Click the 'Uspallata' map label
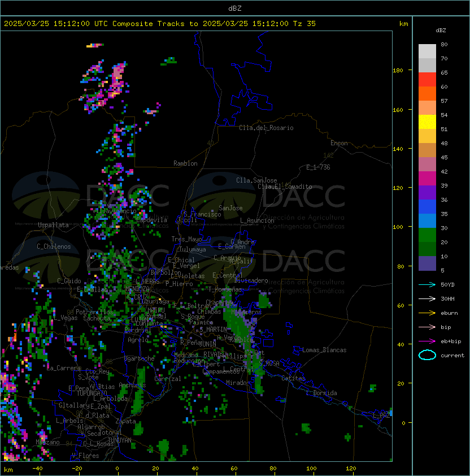 53,225
